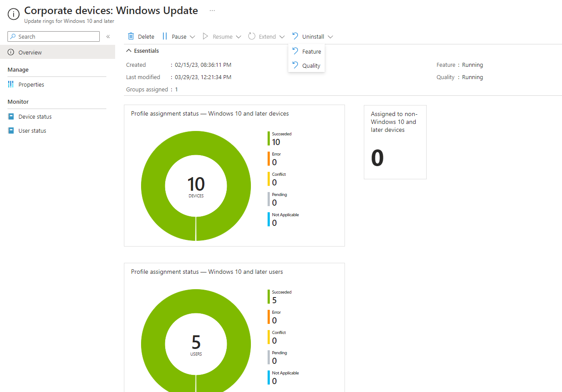Image resolution: width=562 pixels, height=392 pixels.
Task: Open the Extend dropdown chevron
Action: coord(282,37)
